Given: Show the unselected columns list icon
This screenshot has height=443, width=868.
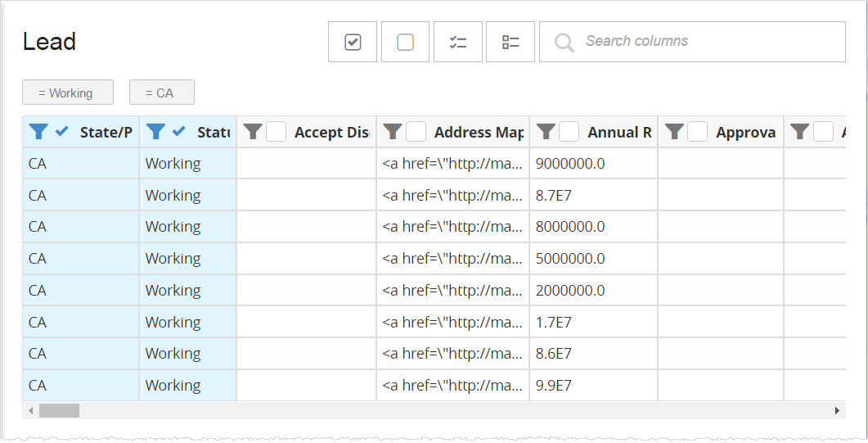Looking at the screenshot, I should coord(510,42).
